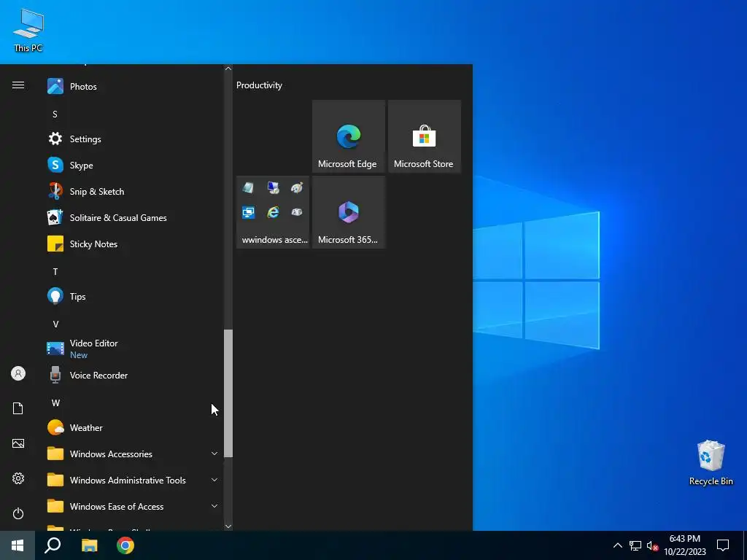Click the Windows Accessories folder icon
The image size is (747, 560).
tap(55, 454)
